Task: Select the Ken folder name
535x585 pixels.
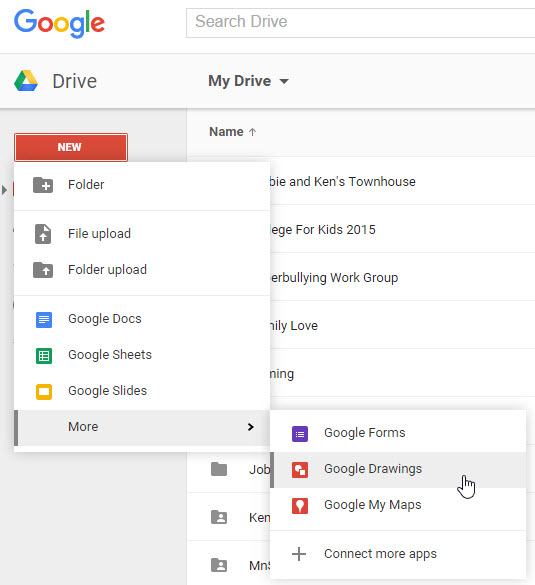Action: [x=260, y=517]
